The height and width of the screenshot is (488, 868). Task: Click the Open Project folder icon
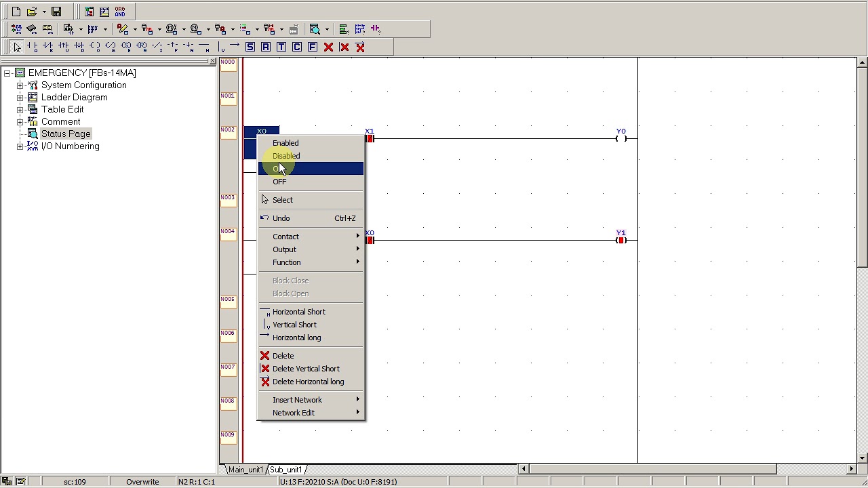[x=32, y=12]
